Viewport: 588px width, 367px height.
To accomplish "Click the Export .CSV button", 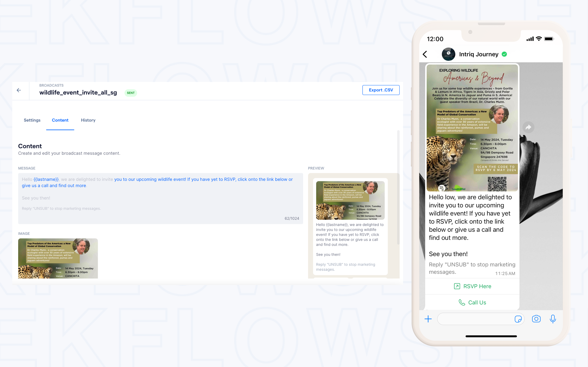I will 380,90.
